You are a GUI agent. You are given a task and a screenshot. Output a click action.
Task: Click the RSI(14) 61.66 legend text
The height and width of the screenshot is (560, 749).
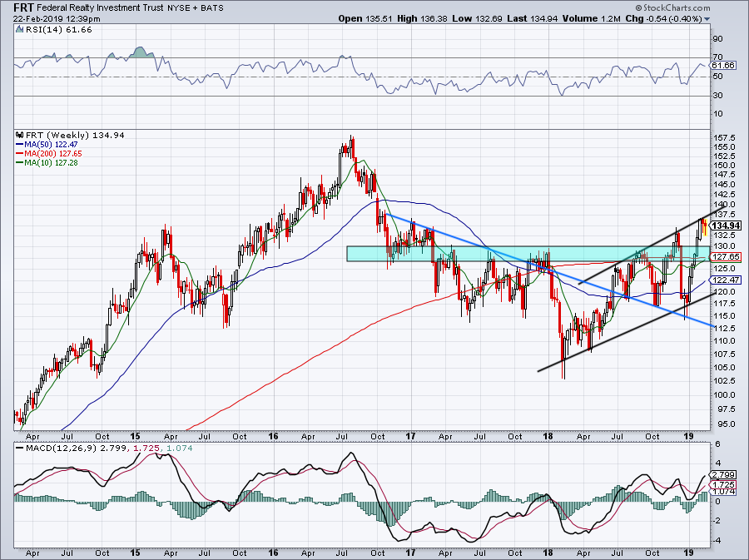[59, 30]
